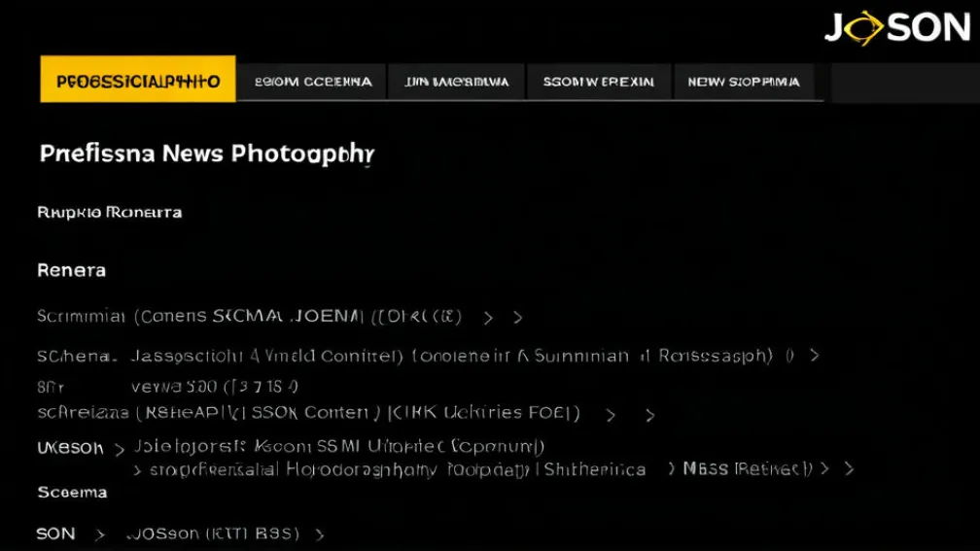Click the JOSON logo in the top-right corner

(x=896, y=28)
